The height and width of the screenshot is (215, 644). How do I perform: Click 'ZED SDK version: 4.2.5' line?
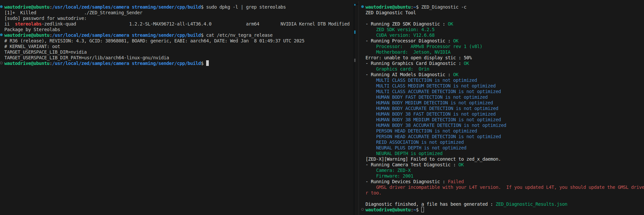coord(405,29)
